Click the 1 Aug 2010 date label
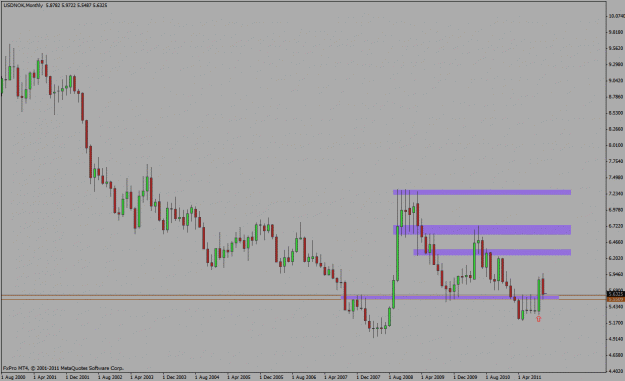The height and width of the screenshot is (381, 625). tap(498, 377)
